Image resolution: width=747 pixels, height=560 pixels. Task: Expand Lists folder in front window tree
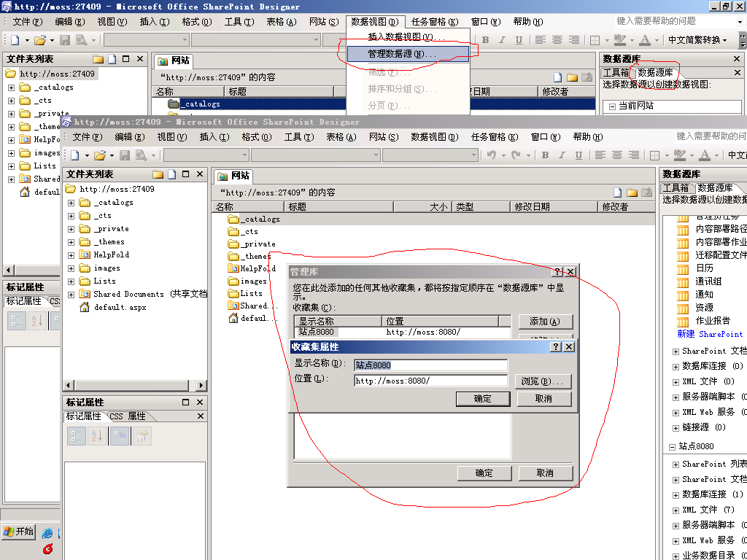click(x=71, y=281)
